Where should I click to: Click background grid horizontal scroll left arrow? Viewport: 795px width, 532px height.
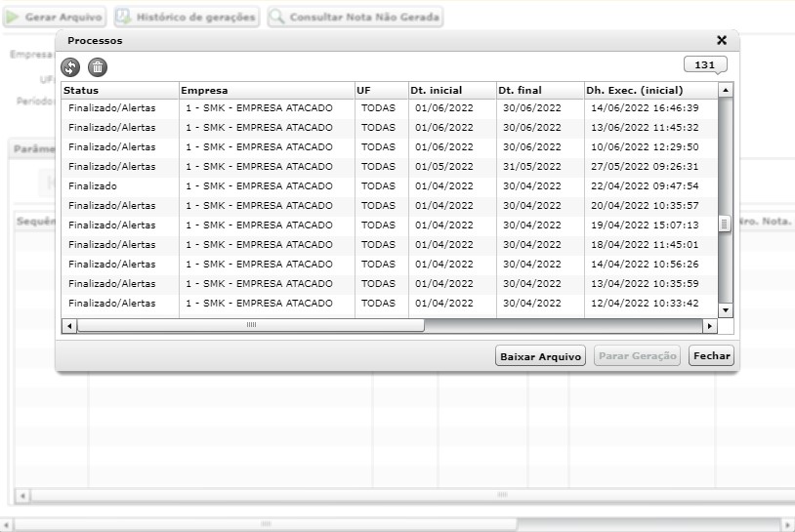pyautogui.click(x=22, y=496)
